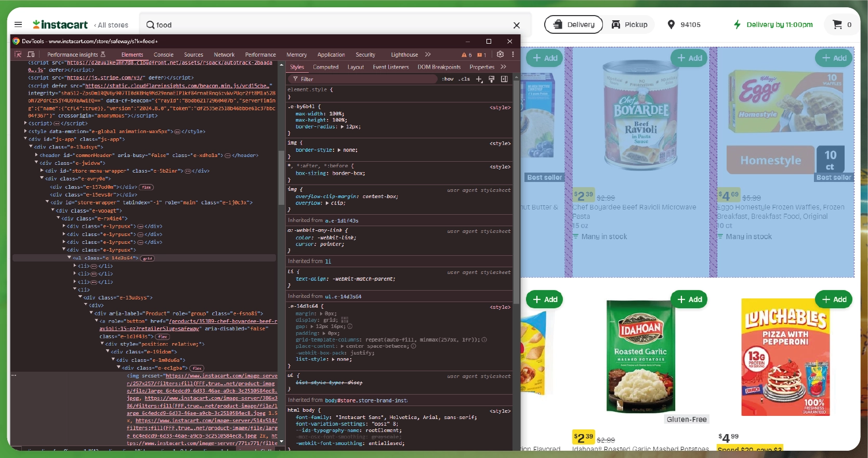Add new style rule plus icon
The image size is (868, 458).
pos(479,79)
